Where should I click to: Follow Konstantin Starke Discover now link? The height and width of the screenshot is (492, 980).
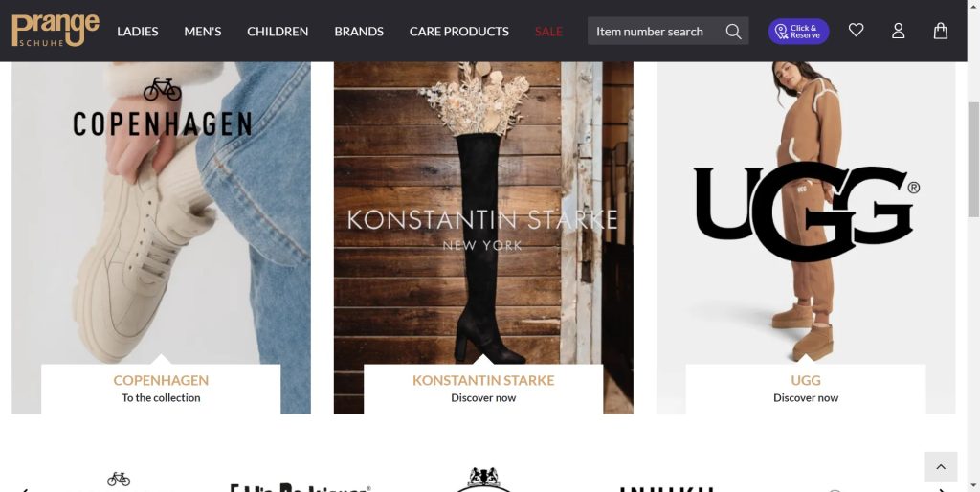pos(483,397)
